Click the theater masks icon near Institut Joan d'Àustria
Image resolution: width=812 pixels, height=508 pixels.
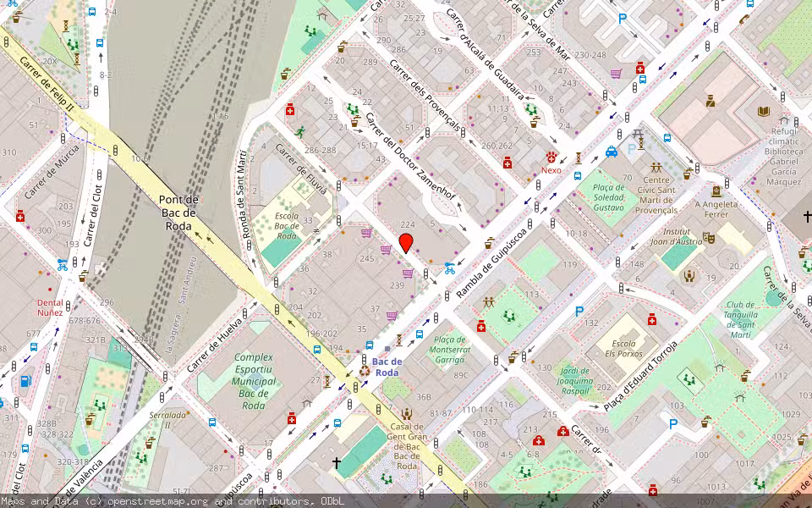pyautogui.click(x=710, y=238)
